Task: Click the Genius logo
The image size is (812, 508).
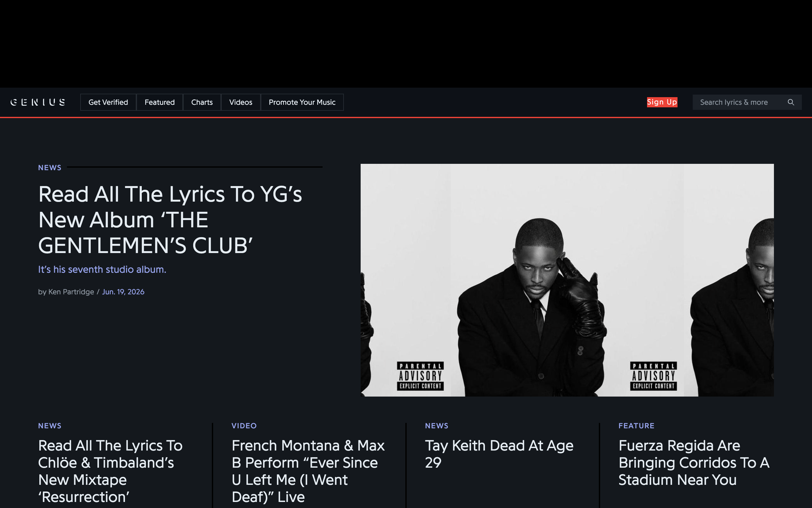Action: tap(38, 102)
